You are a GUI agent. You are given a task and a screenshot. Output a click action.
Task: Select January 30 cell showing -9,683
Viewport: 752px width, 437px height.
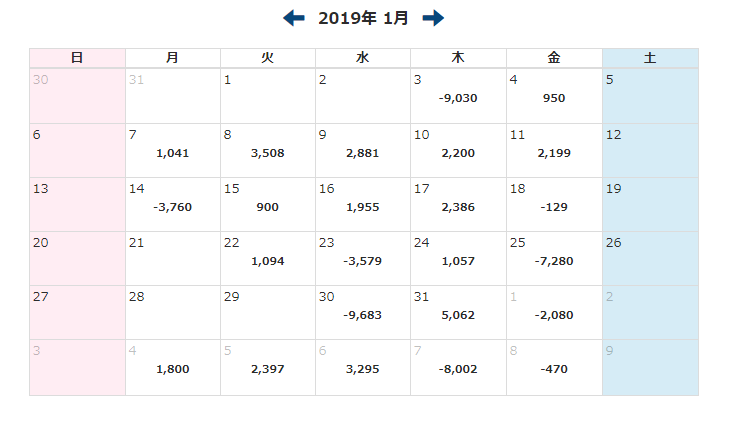[363, 313]
